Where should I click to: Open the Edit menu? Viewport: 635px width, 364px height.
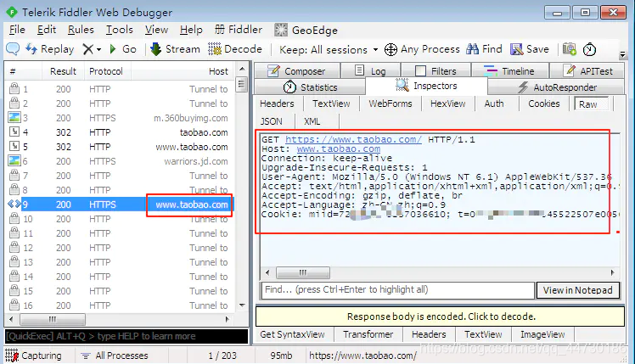(x=47, y=30)
